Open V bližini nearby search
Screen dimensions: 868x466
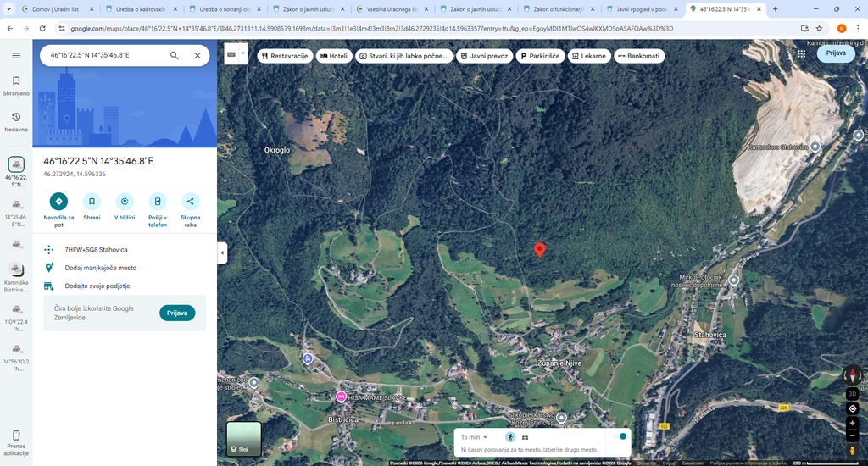125,202
